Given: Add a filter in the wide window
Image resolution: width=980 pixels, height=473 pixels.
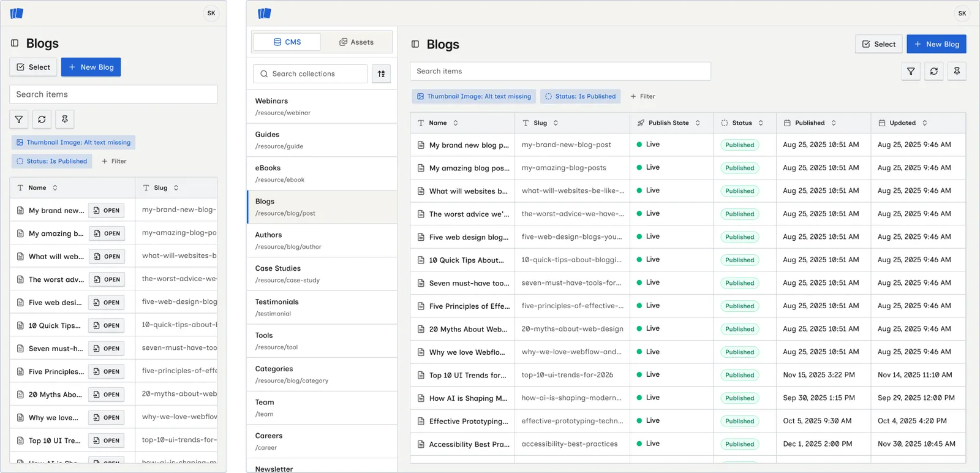Looking at the screenshot, I should pos(643,96).
